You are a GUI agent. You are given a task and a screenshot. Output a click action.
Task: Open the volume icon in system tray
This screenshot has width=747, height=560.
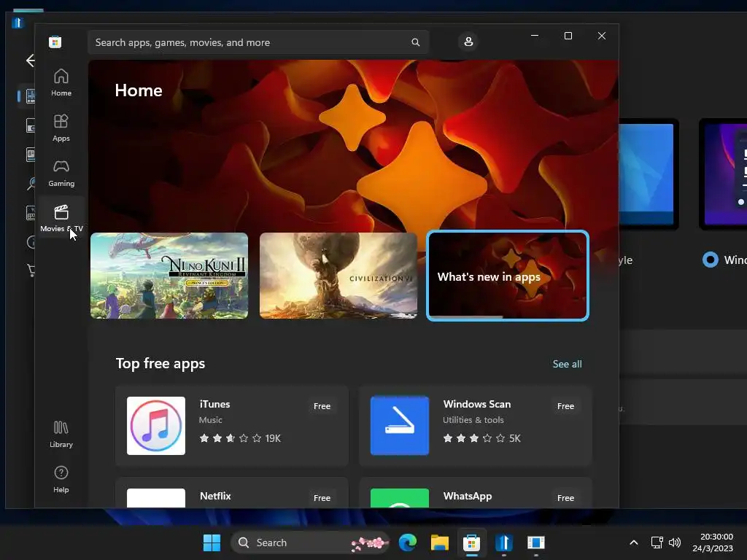pos(675,542)
